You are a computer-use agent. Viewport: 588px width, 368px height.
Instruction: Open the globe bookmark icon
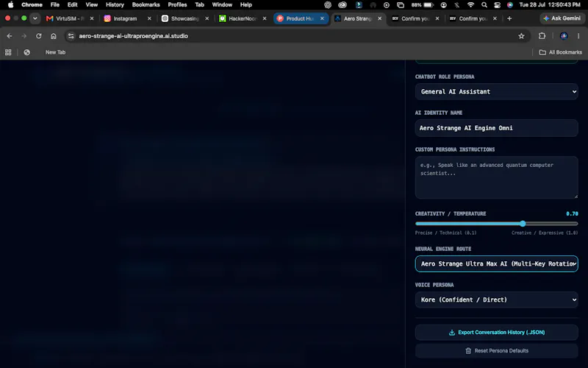[26, 52]
